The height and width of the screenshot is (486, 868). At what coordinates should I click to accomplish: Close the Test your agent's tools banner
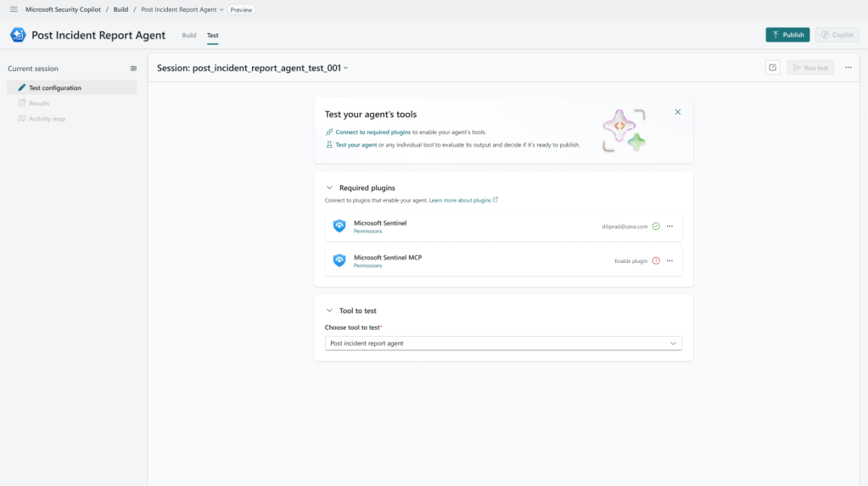tap(677, 112)
